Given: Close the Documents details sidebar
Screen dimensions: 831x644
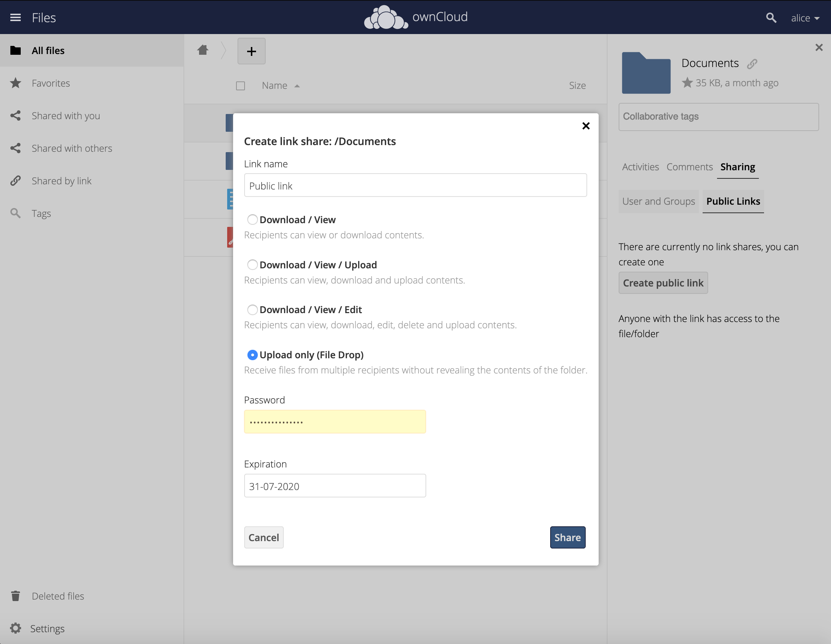Looking at the screenshot, I should 819,47.
